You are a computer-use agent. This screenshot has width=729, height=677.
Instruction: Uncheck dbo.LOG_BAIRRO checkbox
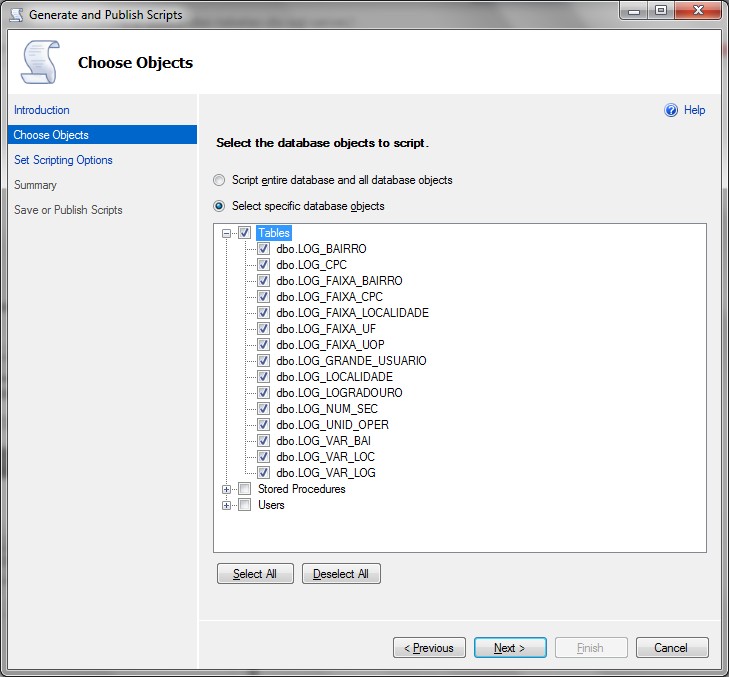coord(263,249)
